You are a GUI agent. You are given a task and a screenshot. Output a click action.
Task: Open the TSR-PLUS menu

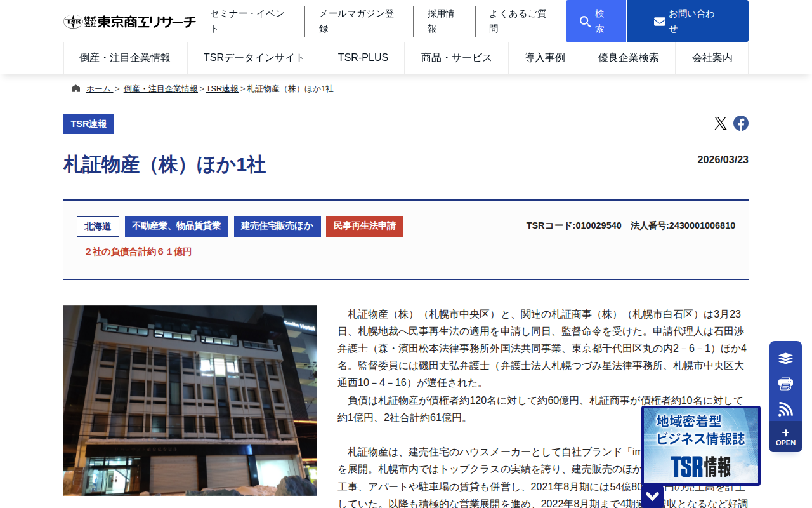click(x=363, y=58)
